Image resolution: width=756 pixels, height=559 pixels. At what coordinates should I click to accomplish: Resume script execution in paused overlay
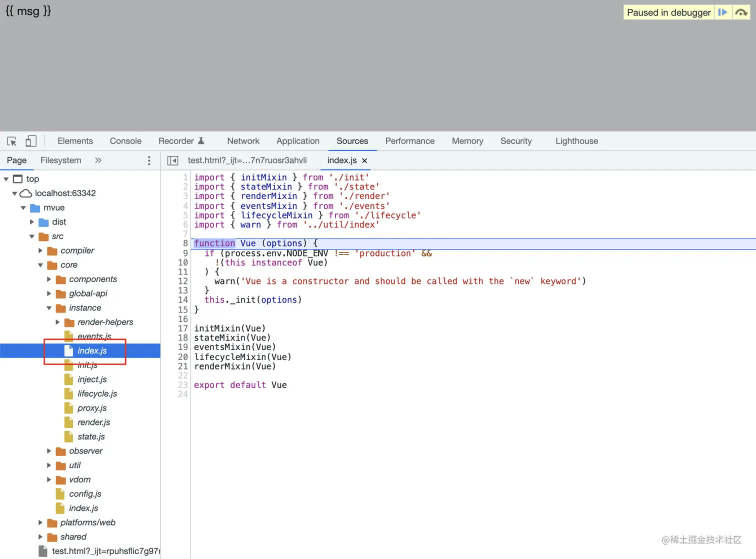point(722,12)
